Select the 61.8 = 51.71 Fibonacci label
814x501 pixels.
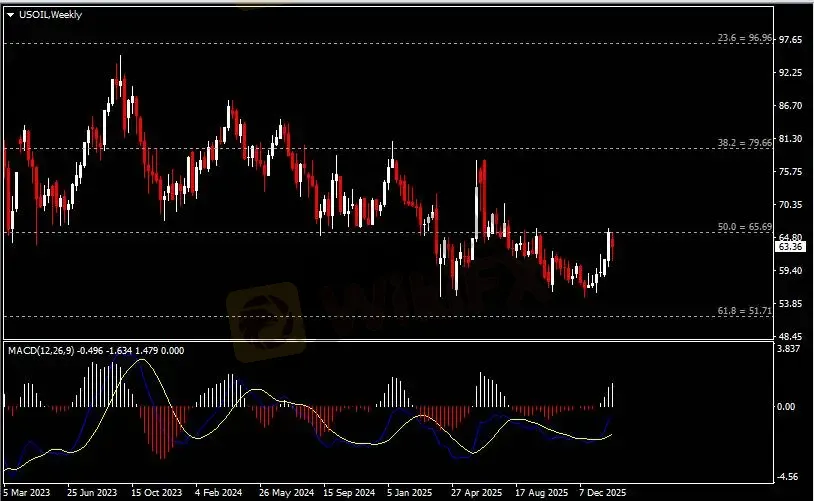[744, 311]
